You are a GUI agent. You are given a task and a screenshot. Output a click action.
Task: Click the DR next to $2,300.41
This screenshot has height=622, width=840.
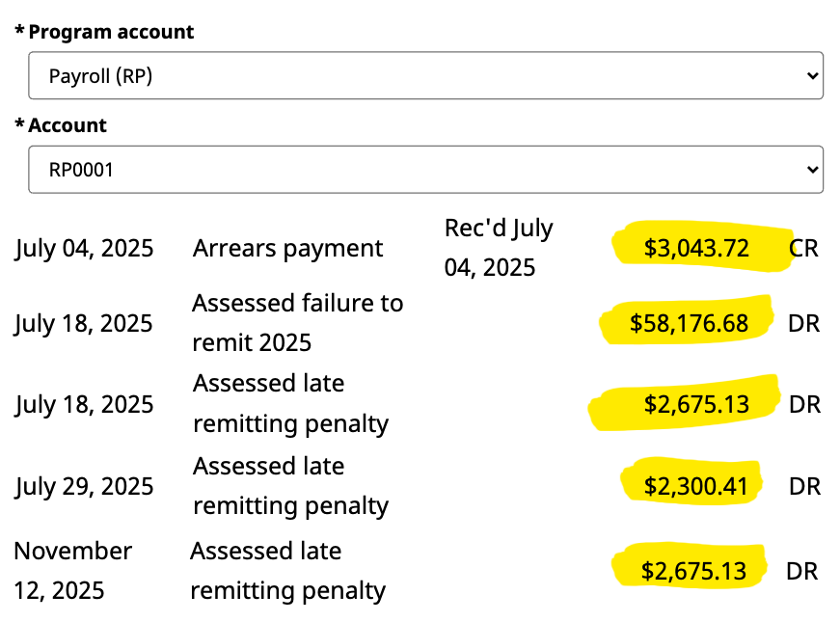[x=804, y=486]
